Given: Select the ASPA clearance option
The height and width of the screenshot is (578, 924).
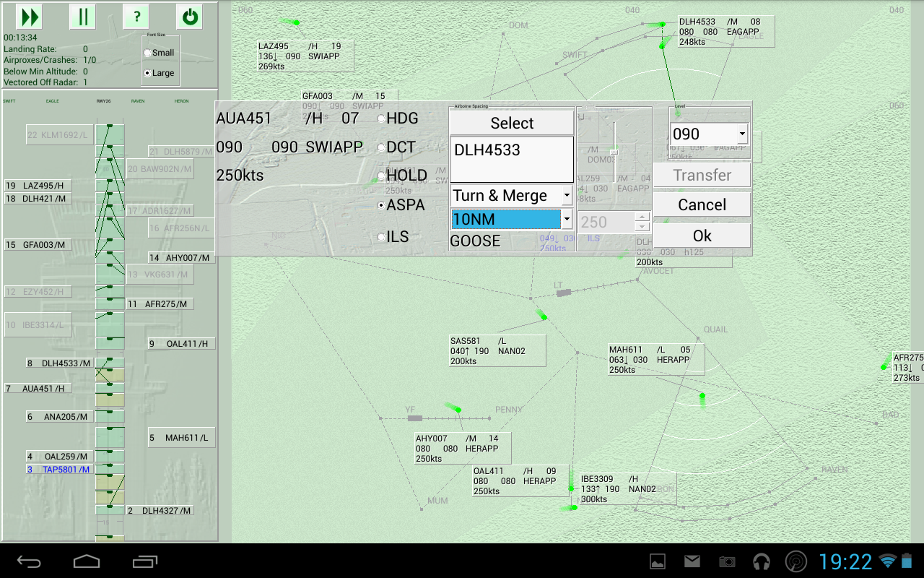Looking at the screenshot, I should point(401,205).
